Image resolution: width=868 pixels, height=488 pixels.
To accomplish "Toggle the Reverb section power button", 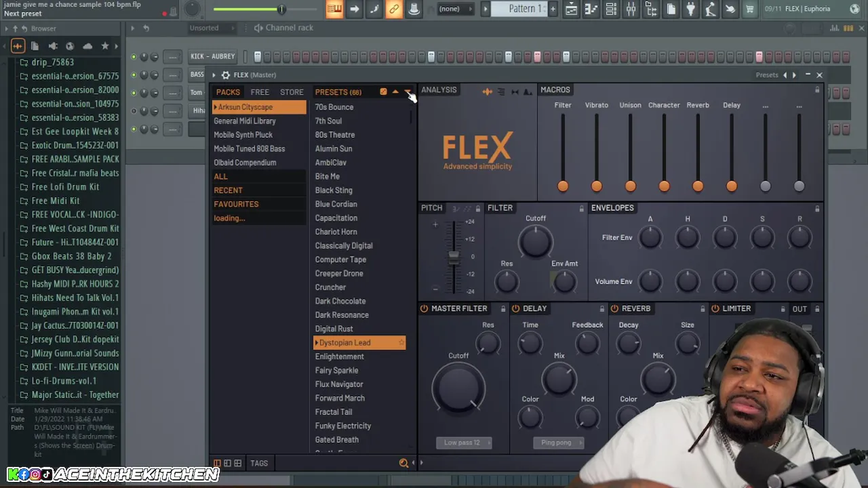I will pyautogui.click(x=614, y=308).
